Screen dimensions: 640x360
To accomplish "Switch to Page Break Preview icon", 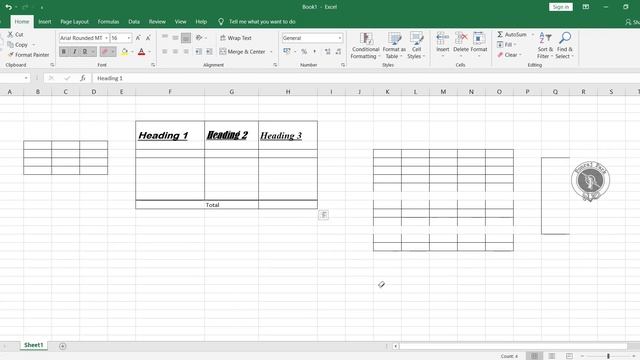I will coord(569,356).
